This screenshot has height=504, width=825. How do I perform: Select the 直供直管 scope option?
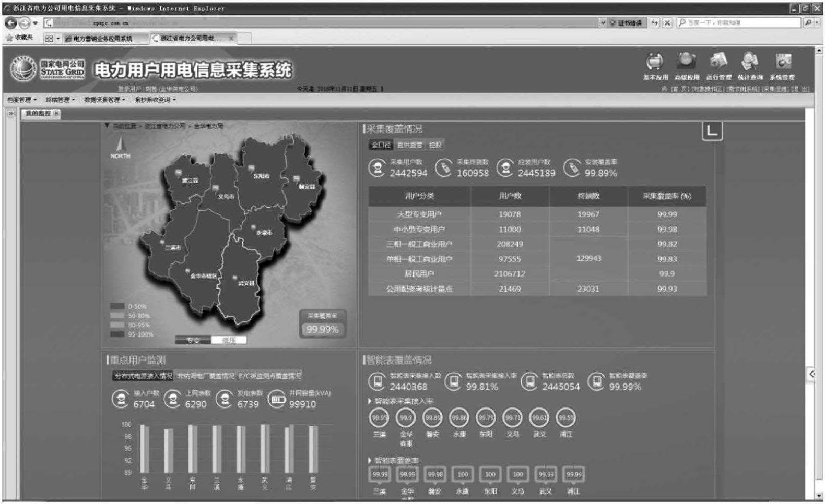pyautogui.click(x=409, y=145)
